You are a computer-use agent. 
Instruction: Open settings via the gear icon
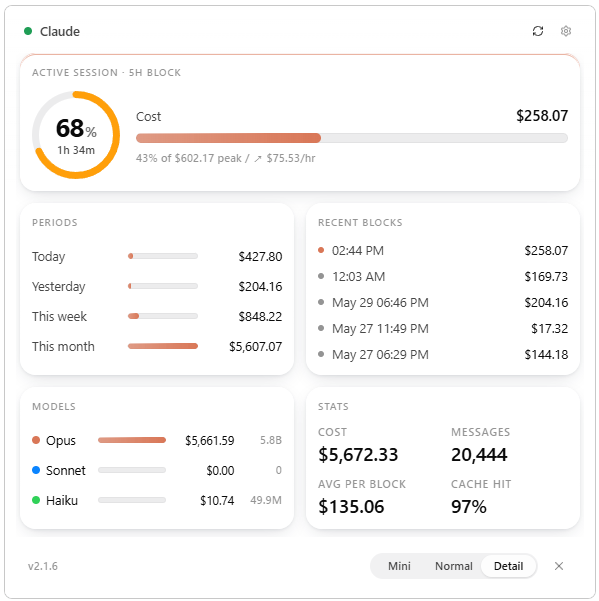566,31
